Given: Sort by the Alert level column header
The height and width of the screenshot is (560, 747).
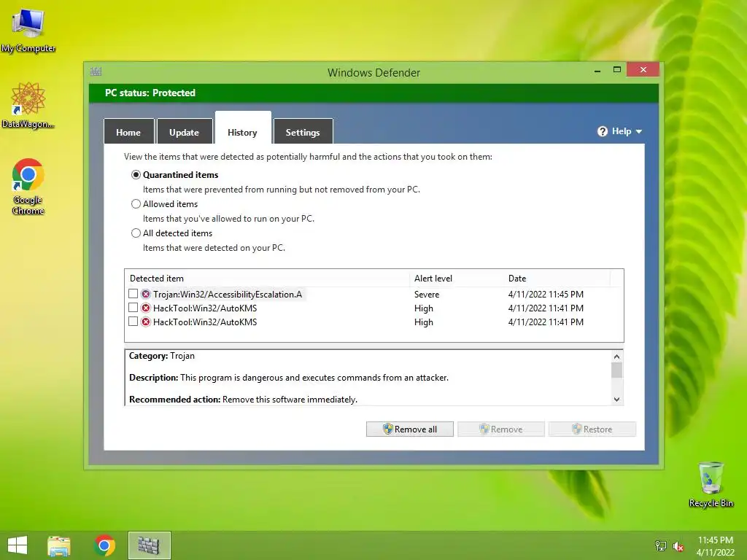Looking at the screenshot, I should click(457, 279).
